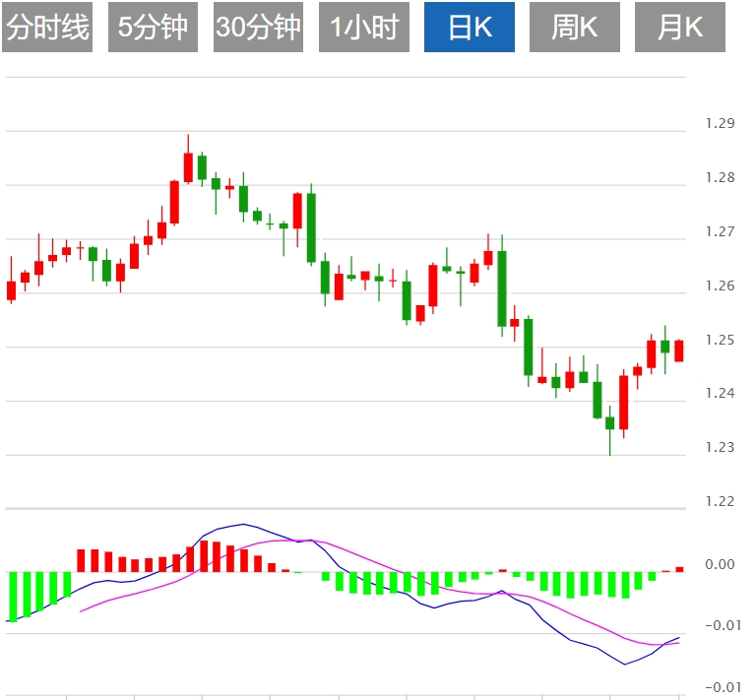756x700 pixels.
Task: Click the tallest red MACD histogram bar
Action: coord(204,556)
